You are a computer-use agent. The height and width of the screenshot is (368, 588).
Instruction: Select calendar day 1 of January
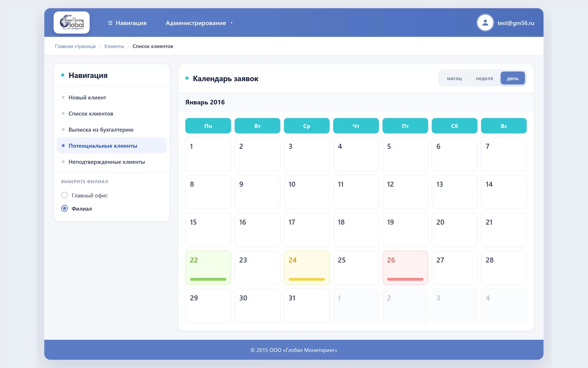pyautogui.click(x=208, y=154)
